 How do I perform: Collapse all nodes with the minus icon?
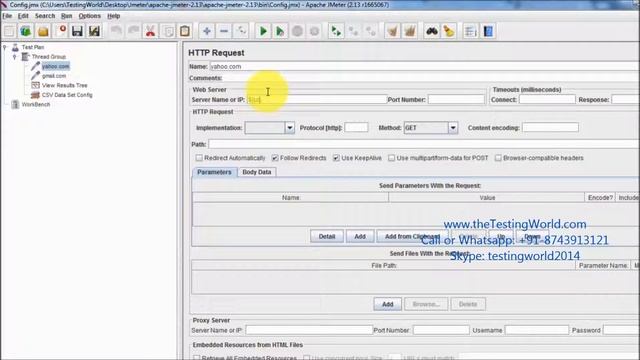click(224, 31)
